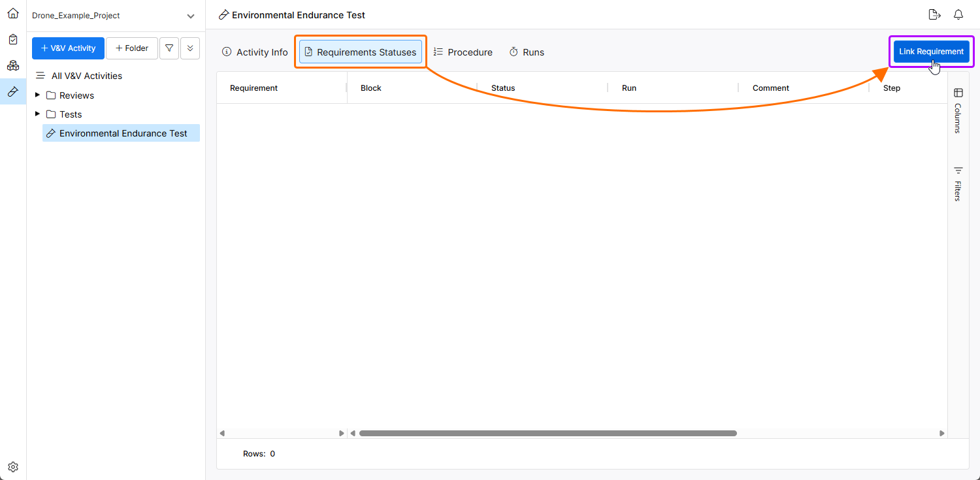Switch to the Runs tab
Image resolution: width=980 pixels, height=480 pixels.
coord(527,52)
